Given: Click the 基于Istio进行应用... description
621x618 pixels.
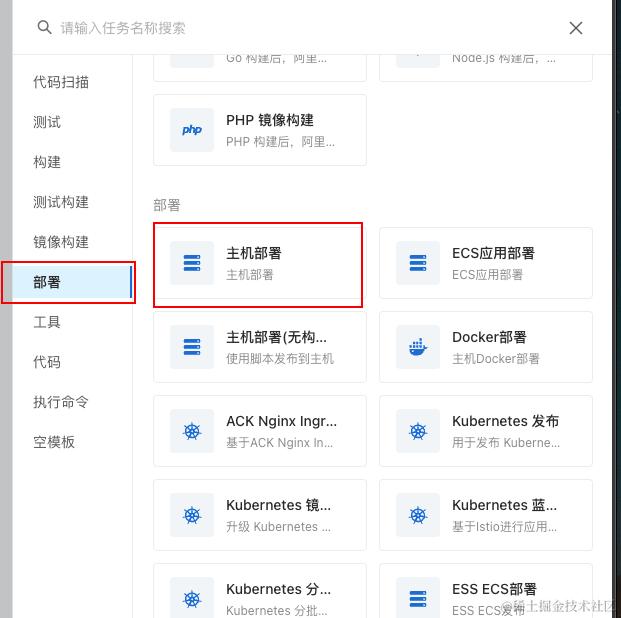Looking at the screenshot, I should (504, 526).
